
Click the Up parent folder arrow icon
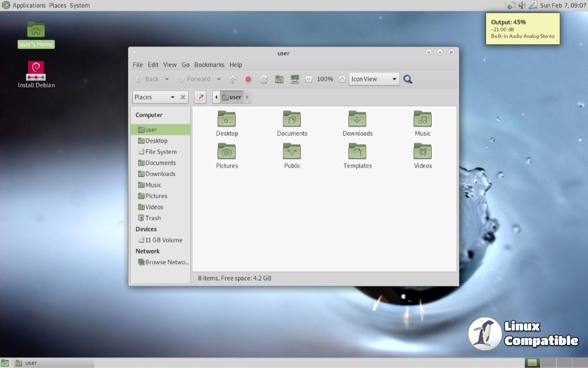[x=233, y=79]
